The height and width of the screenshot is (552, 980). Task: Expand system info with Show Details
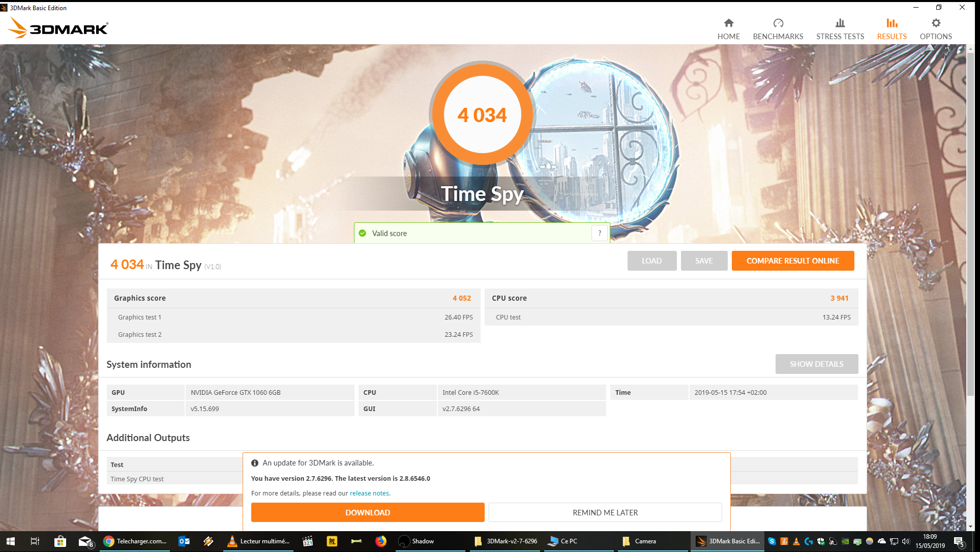tap(816, 364)
